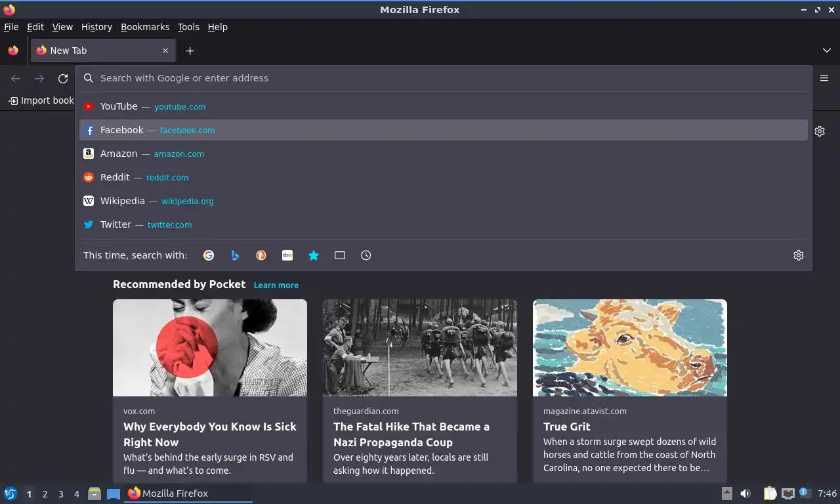This screenshot has height=504, width=840.
Task: Open the volume speaker tray icon
Action: (745, 493)
